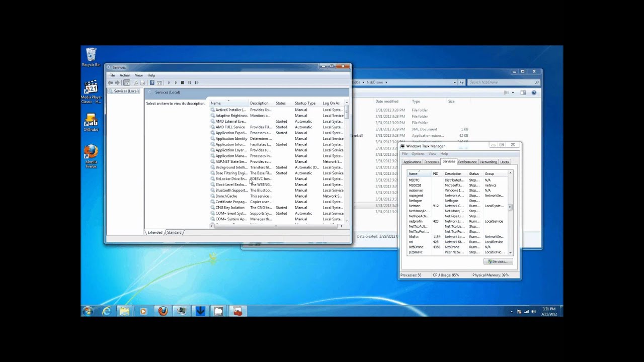Image resolution: width=644 pixels, height=362 pixels.
Task: Click the Export List toolbar icon
Action: tap(142, 82)
